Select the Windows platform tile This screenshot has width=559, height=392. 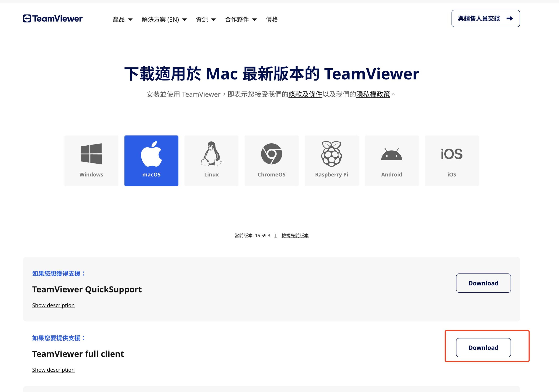[x=91, y=161]
